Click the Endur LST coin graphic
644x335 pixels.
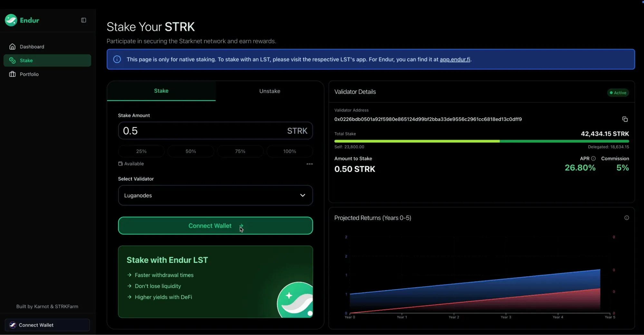295,300
